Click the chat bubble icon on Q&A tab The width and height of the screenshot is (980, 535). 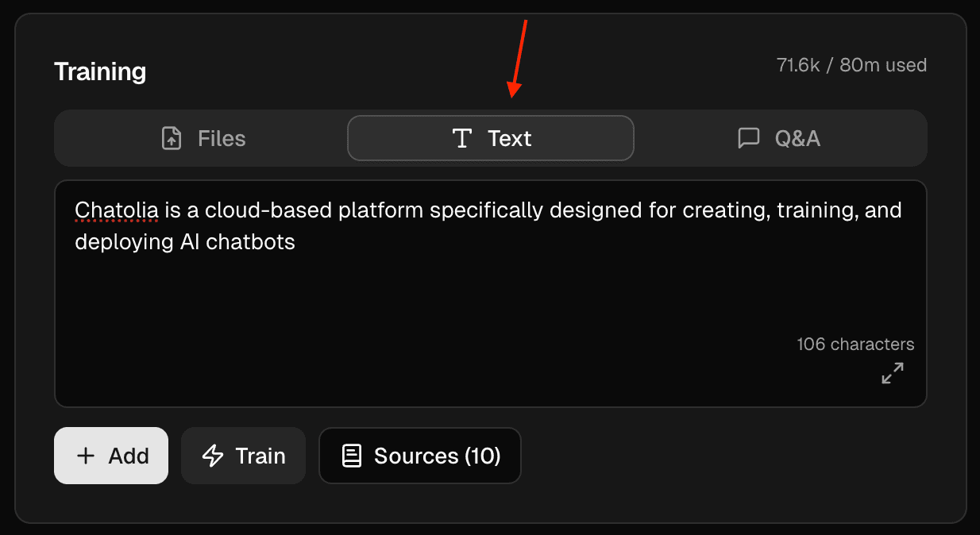[748, 139]
